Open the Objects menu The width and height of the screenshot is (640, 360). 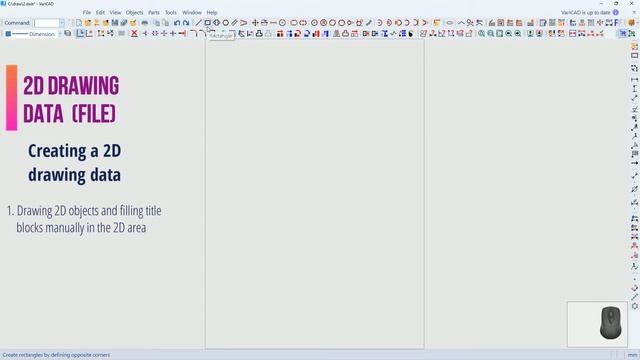[x=134, y=13]
